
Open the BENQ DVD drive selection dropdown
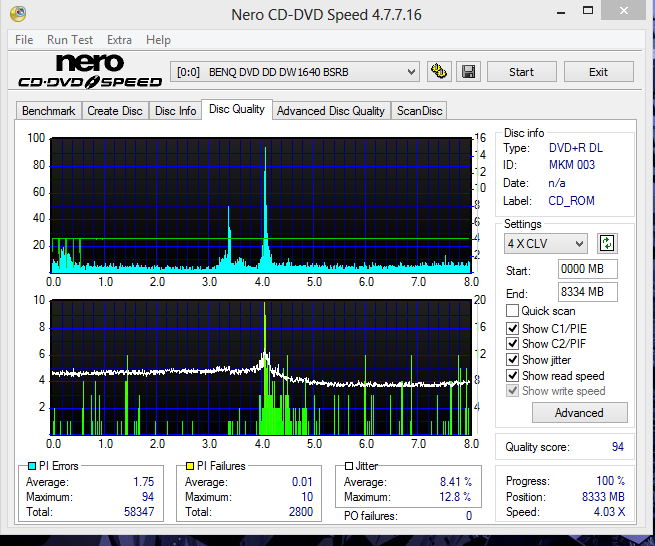[294, 72]
